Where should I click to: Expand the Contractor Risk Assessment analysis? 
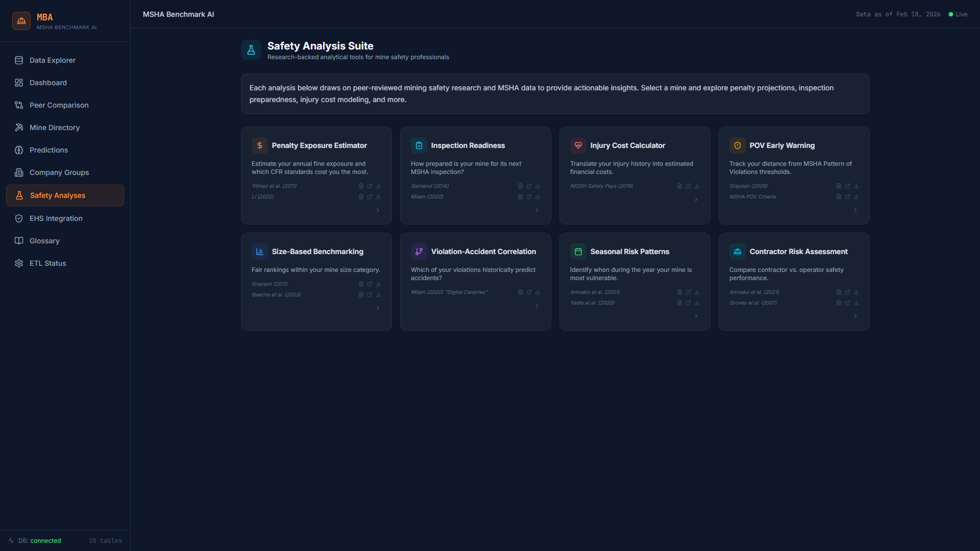[855, 316]
